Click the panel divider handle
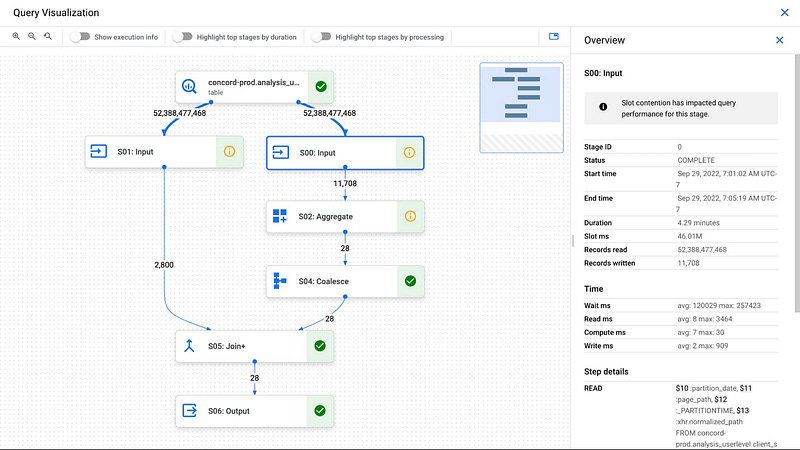Image resolution: width=800 pixels, height=450 pixels. tap(572, 240)
